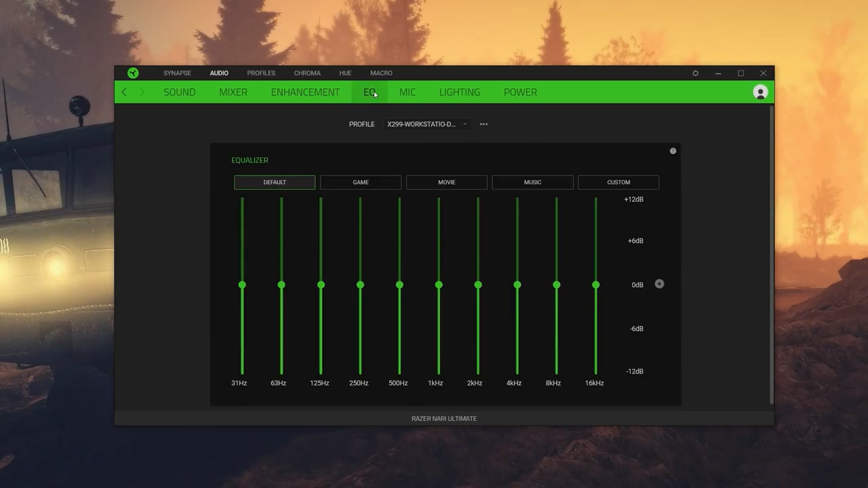The height and width of the screenshot is (488, 868).
Task: Select the GAME equalizer preset
Action: pos(361,182)
